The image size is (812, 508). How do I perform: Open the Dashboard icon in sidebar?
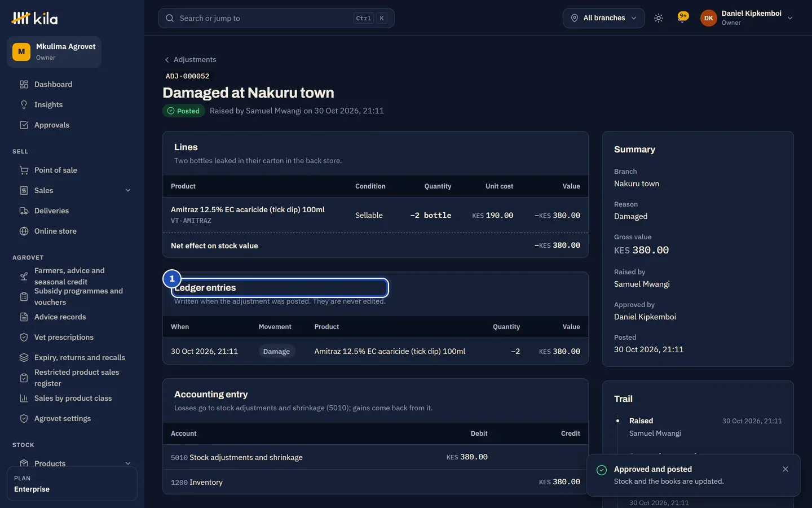[24, 85]
